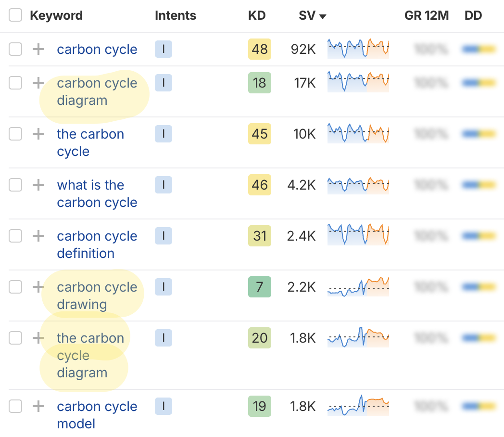Add 'carbon cycle definition' via plus icon

point(38,236)
